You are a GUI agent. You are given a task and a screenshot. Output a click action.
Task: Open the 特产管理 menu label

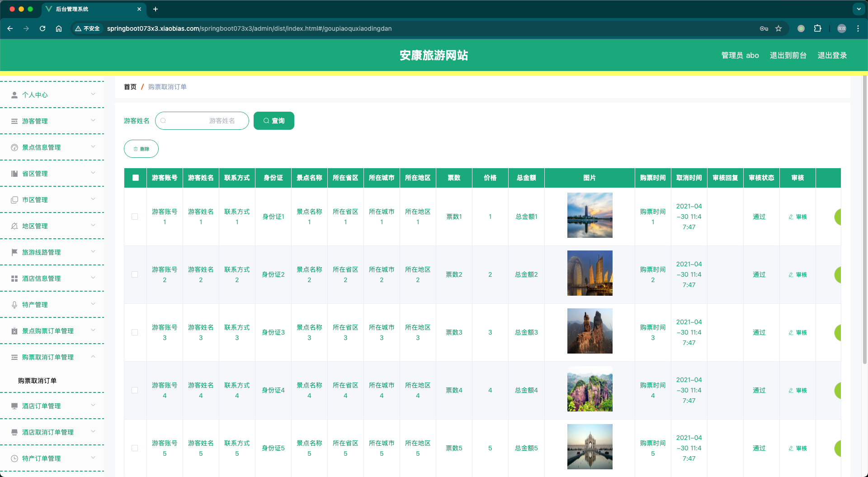35,305
